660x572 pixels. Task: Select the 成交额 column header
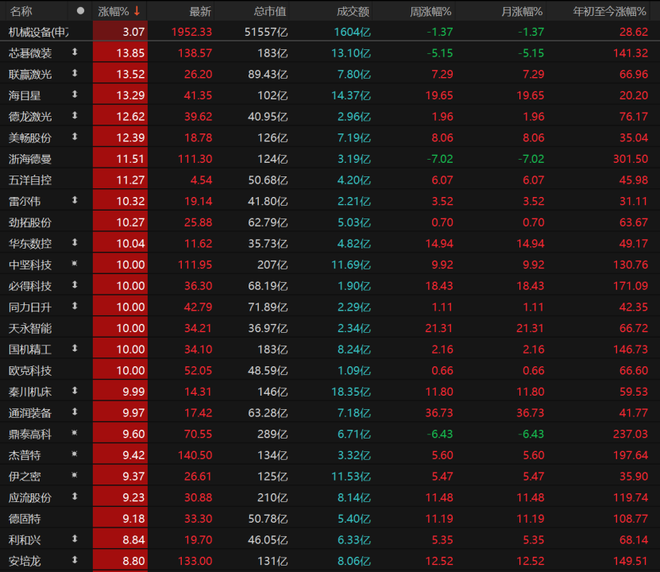pos(353,11)
